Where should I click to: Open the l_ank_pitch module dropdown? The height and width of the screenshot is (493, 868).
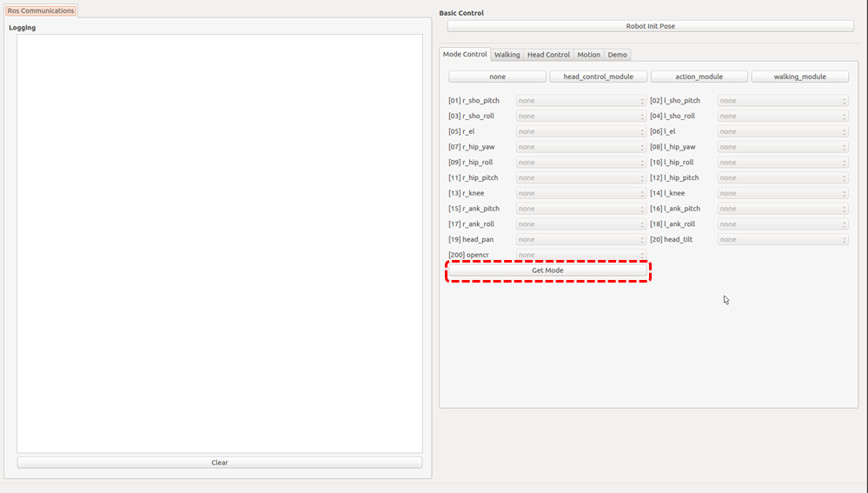(x=783, y=210)
